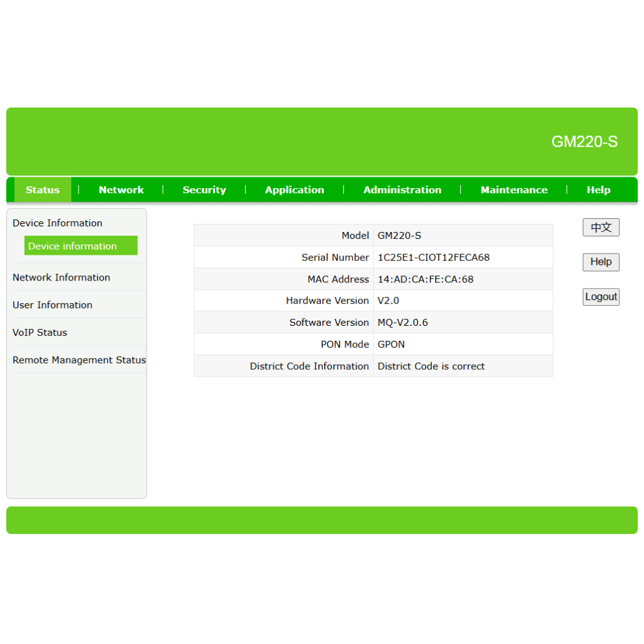Switch language with the 中文 button
This screenshot has height=644, width=644.
click(601, 228)
